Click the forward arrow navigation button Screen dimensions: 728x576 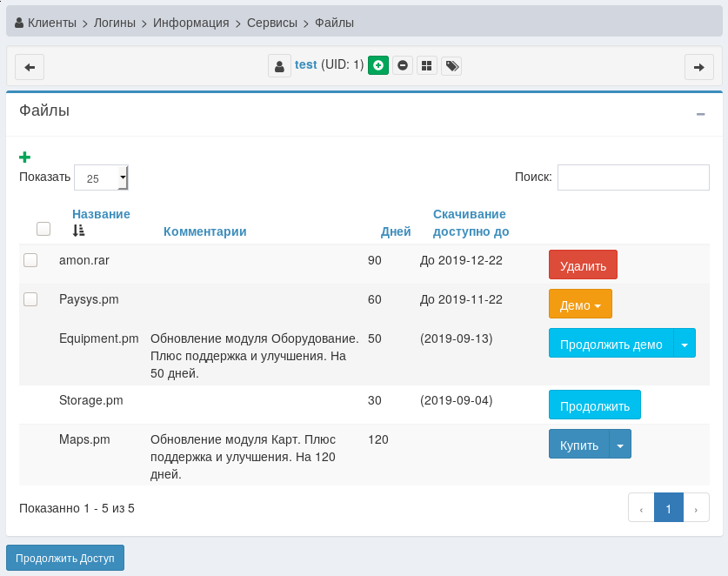[x=698, y=66]
